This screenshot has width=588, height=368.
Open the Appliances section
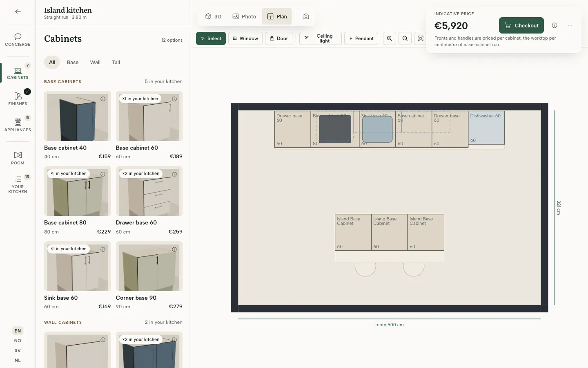pos(18,125)
